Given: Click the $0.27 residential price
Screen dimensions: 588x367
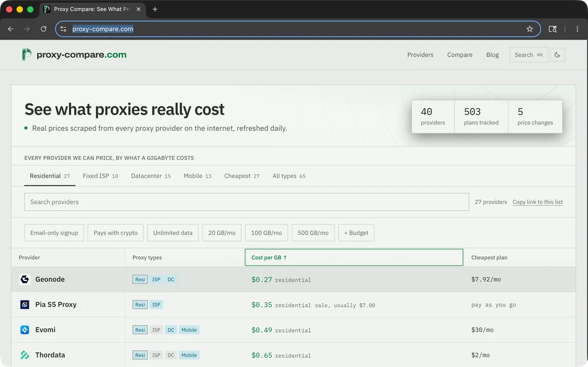Looking at the screenshot, I should pos(281,279).
